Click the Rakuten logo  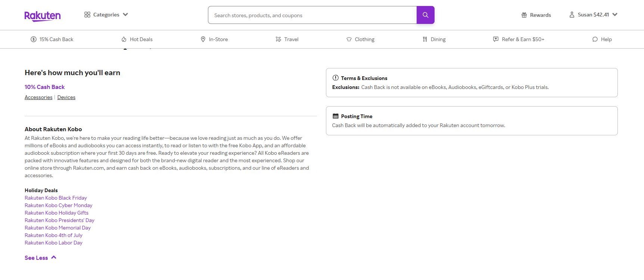tap(43, 15)
